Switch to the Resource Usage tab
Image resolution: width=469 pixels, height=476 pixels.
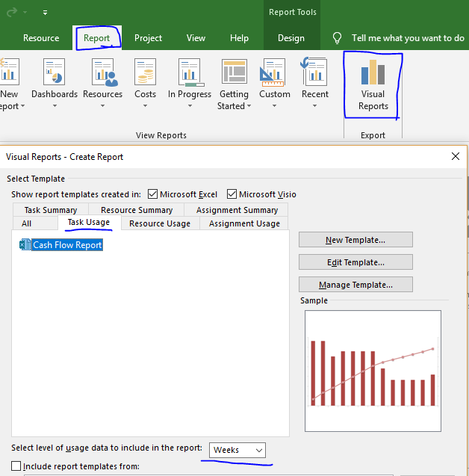[159, 223]
